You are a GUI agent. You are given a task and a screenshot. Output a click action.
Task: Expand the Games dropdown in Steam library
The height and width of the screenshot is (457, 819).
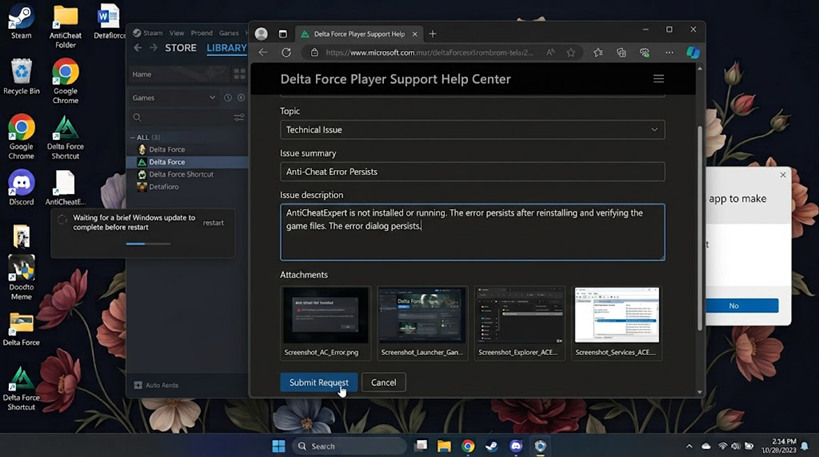coord(173,98)
